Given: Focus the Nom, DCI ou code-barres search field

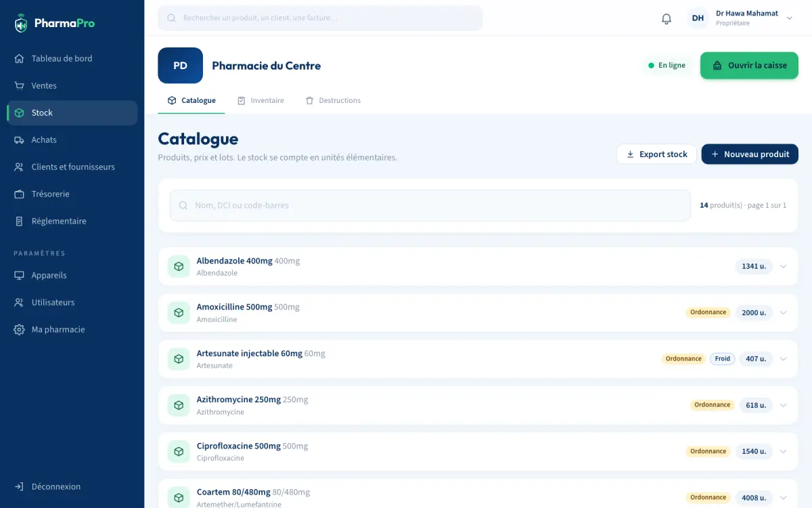Looking at the screenshot, I should [x=430, y=205].
